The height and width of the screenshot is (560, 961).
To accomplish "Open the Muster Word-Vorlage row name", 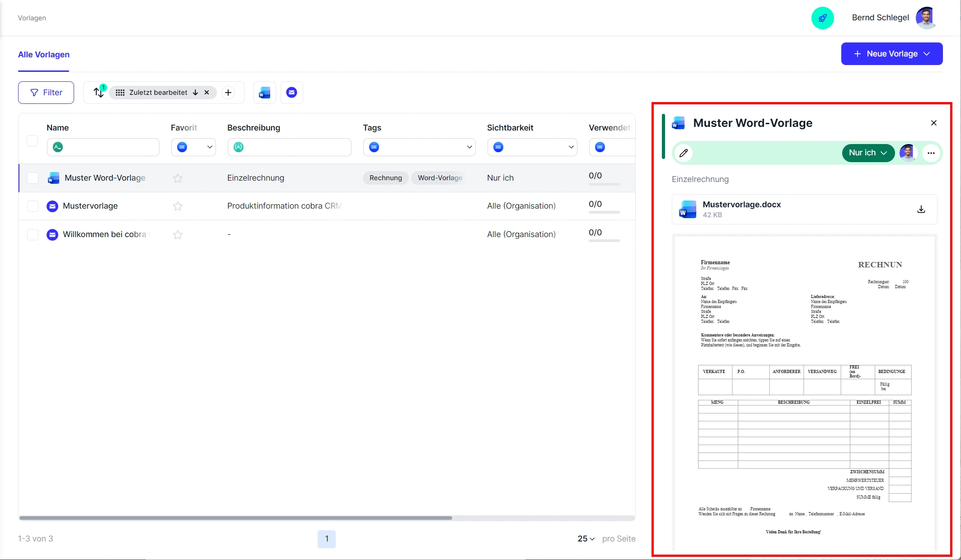I will (105, 178).
